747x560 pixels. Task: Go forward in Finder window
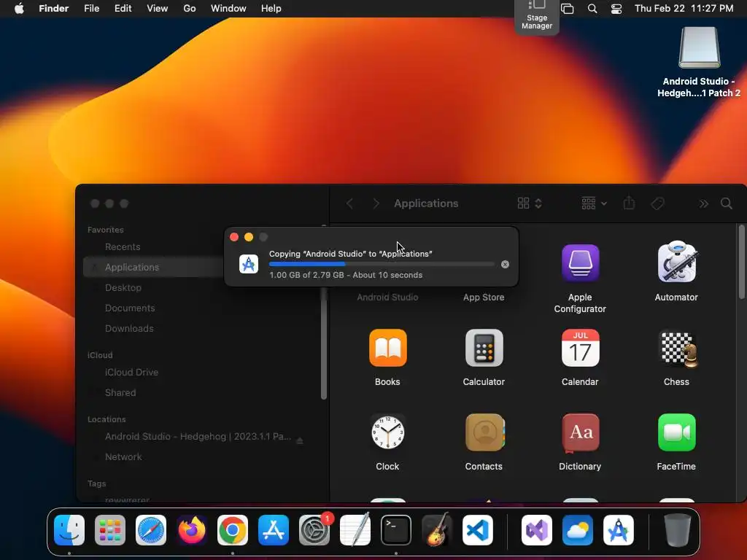pyautogui.click(x=376, y=203)
